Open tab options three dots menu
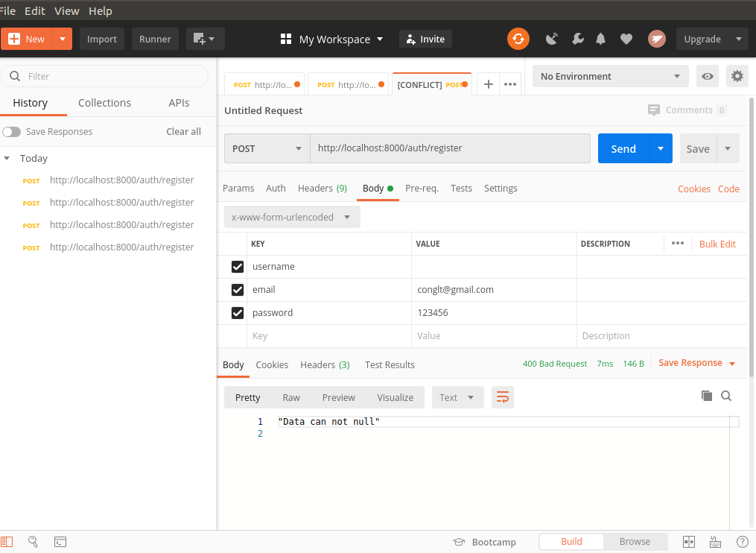 point(510,84)
